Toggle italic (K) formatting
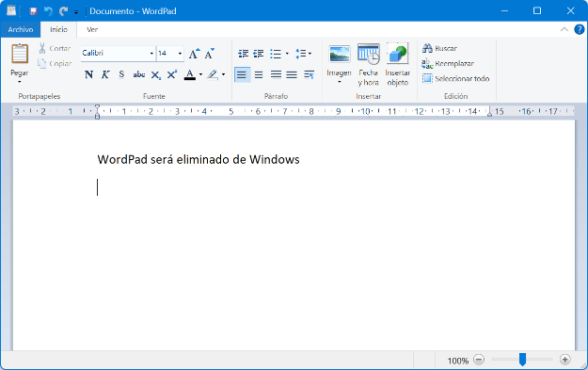 (x=105, y=74)
